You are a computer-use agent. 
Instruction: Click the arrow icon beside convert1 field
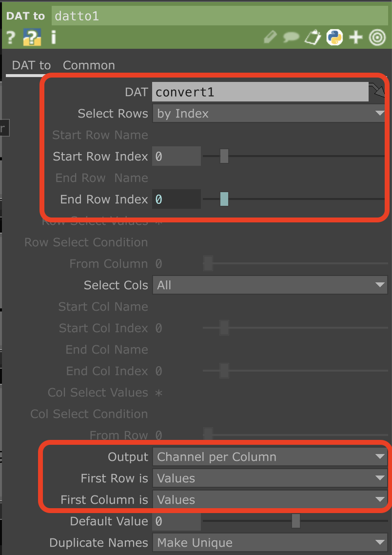[377, 91]
